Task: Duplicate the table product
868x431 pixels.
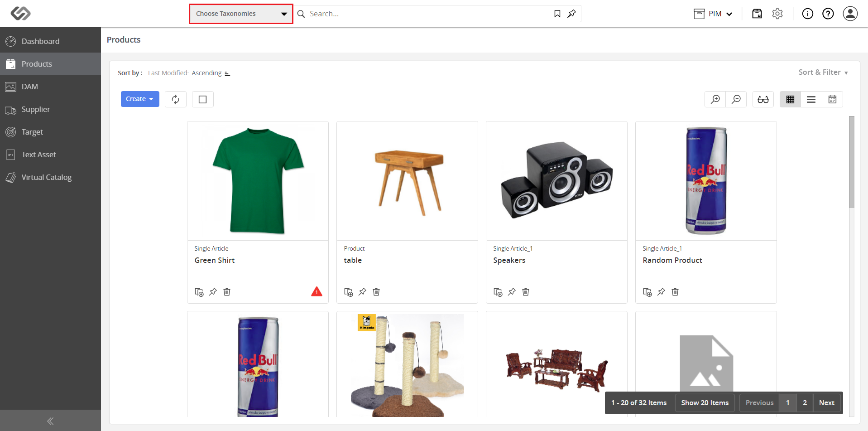Action: [x=349, y=292]
